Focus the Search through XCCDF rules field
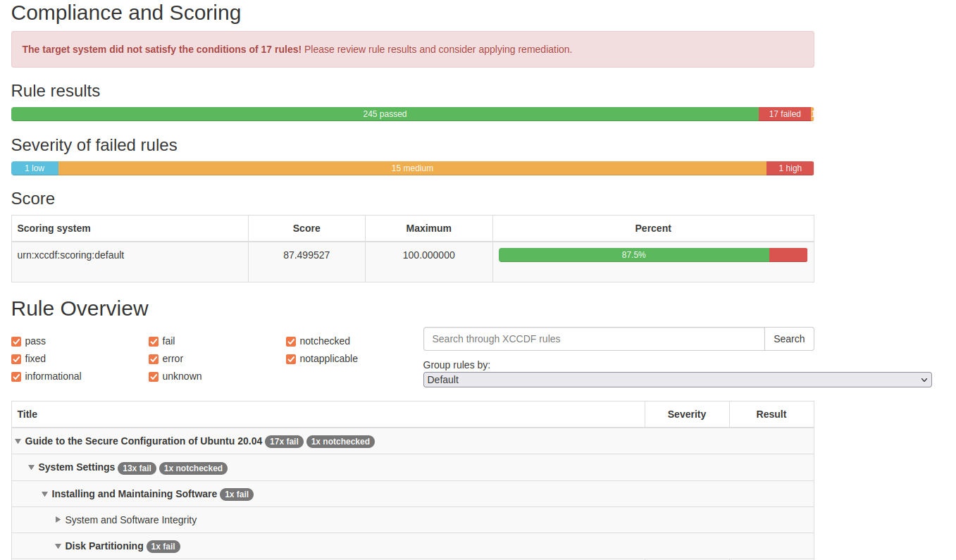 point(594,339)
